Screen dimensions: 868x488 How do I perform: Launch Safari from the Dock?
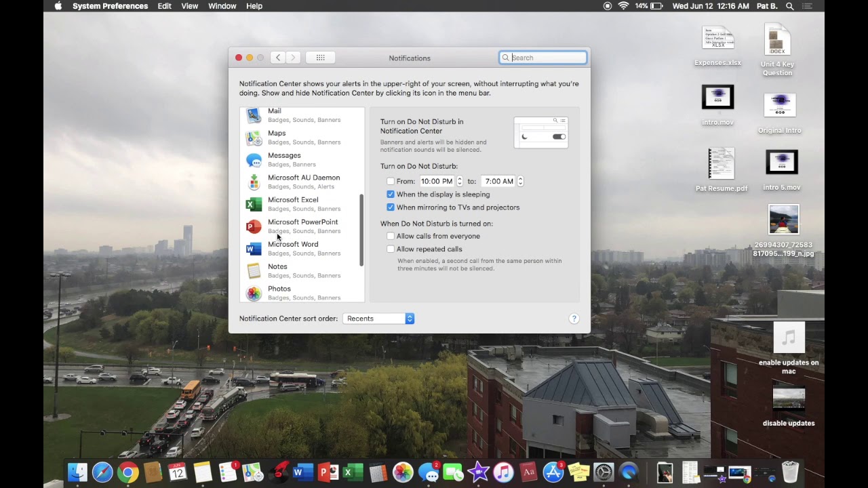click(x=102, y=472)
